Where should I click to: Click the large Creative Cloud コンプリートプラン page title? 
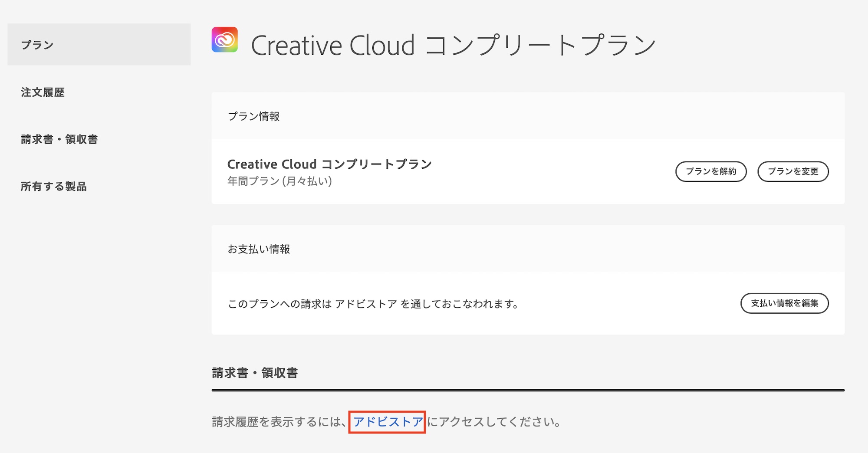coord(453,45)
